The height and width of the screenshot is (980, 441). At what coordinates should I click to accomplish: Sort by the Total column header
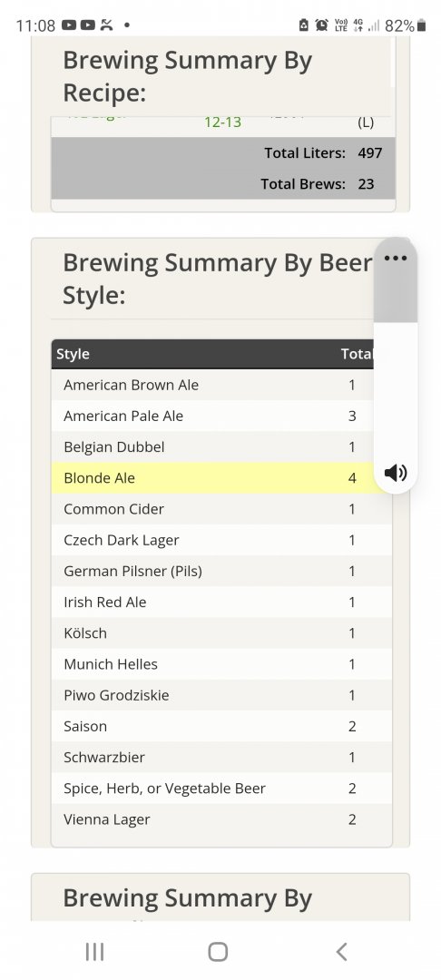pyautogui.click(x=357, y=354)
